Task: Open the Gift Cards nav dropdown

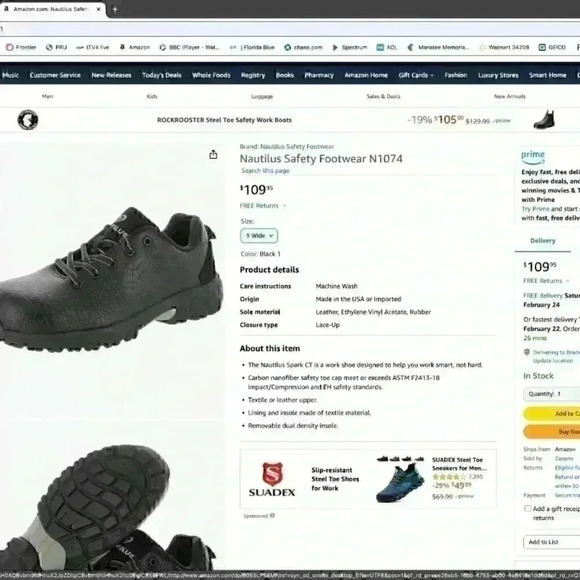Action: coord(416,75)
